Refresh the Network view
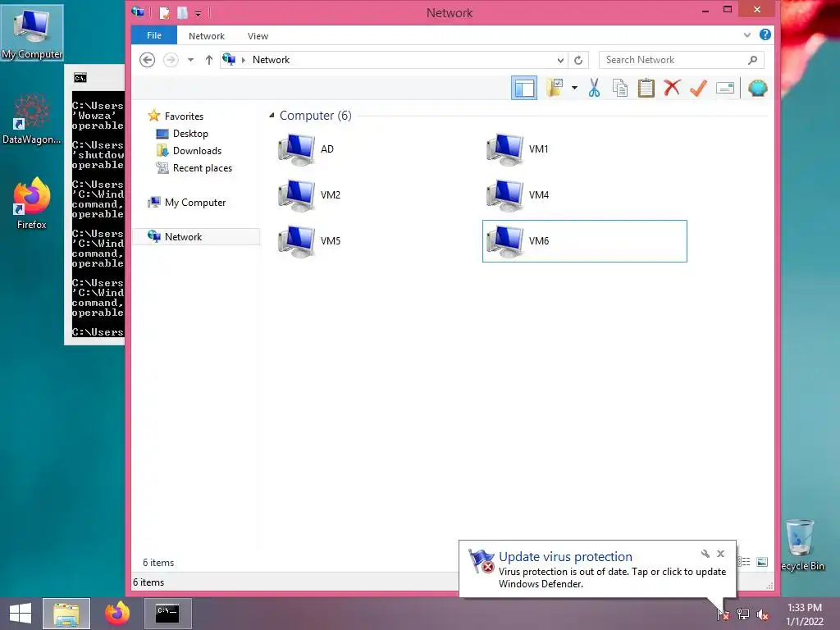 point(578,60)
